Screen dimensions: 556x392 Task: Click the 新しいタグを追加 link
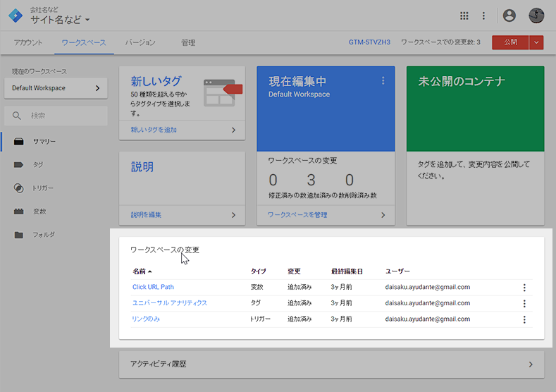(154, 130)
